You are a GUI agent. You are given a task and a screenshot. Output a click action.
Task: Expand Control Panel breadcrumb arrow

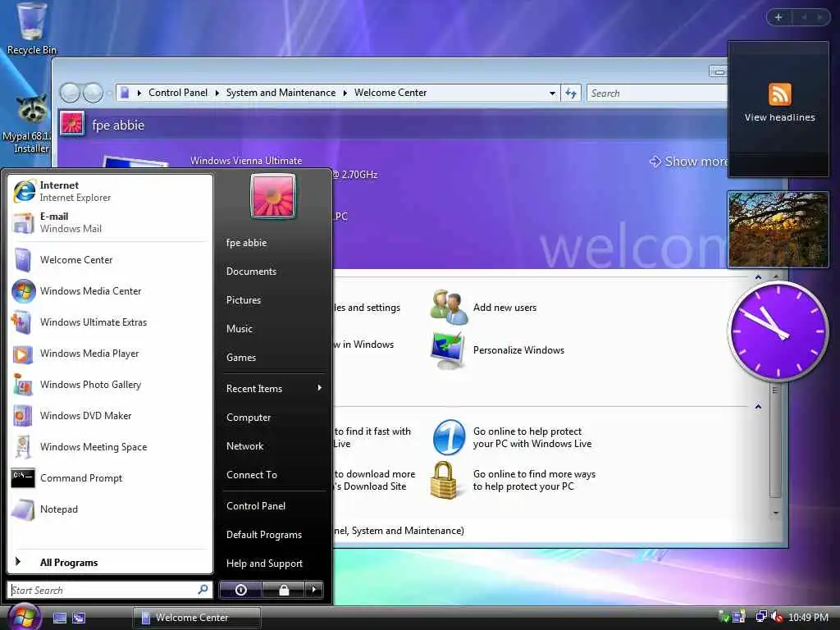217,94
